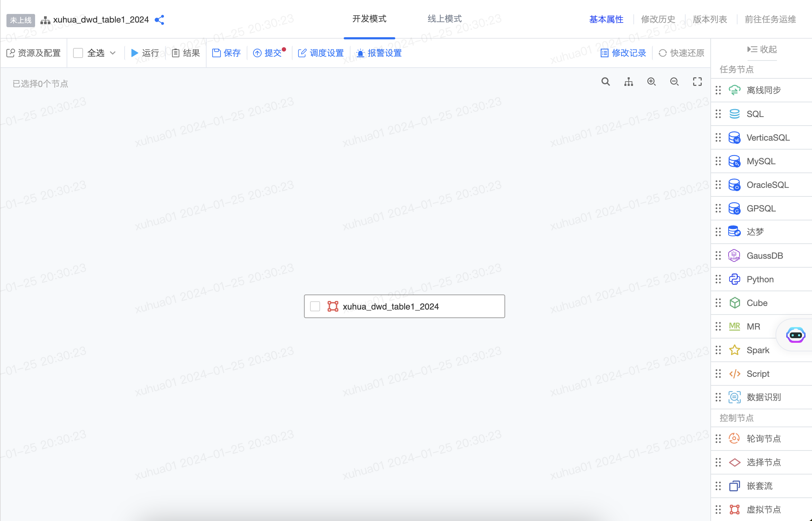Image resolution: width=812 pixels, height=521 pixels.
Task: Click the share icon next to workflow name
Action: coord(159,20)
